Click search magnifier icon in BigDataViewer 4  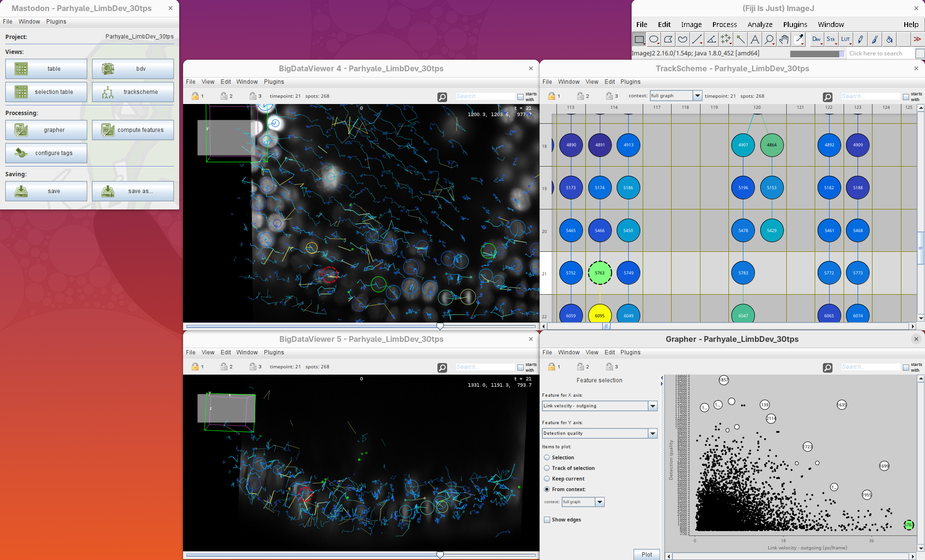point(442,97)
